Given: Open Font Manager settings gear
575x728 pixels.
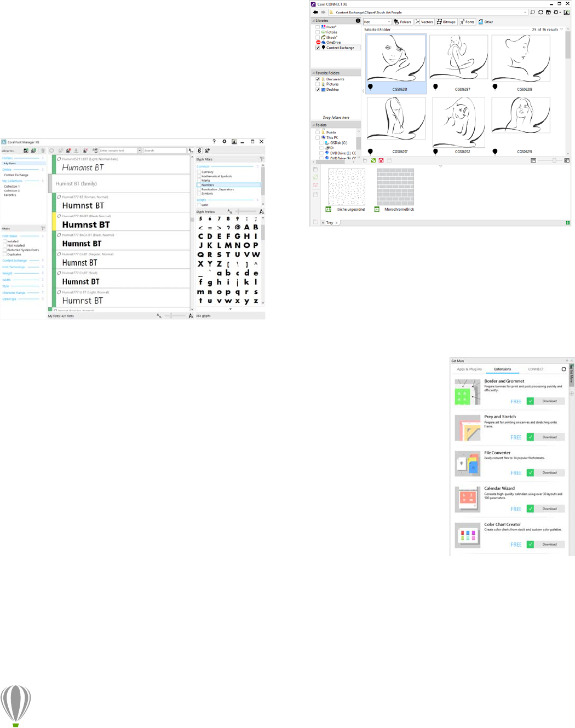Looking at the screenshot, I should tap(224, 141).
